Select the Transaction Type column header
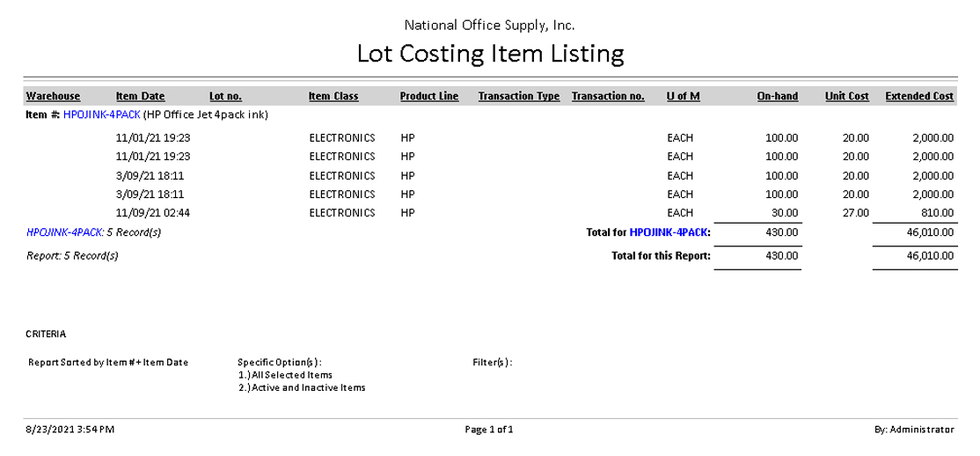This screenshot has width=980, height=456. click(x=518, y=96)
